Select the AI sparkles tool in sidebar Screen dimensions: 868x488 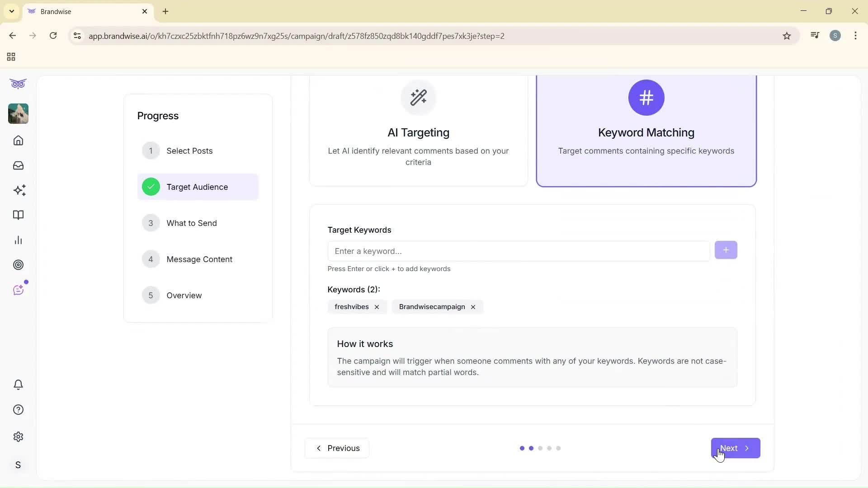(x=18, y=190)
